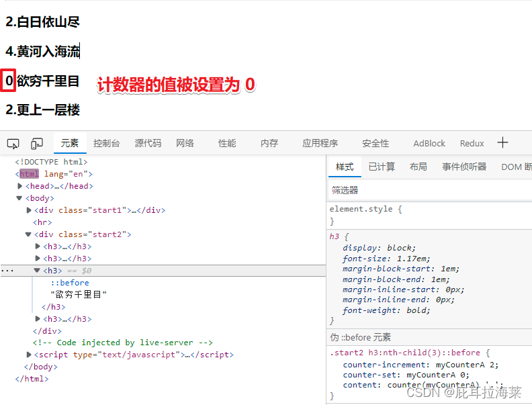Click the .start2 h3:nth-child(3)::before selector
Image resolution: width=532 pixels, height=405 pixels.
click(x=405, y=353)
